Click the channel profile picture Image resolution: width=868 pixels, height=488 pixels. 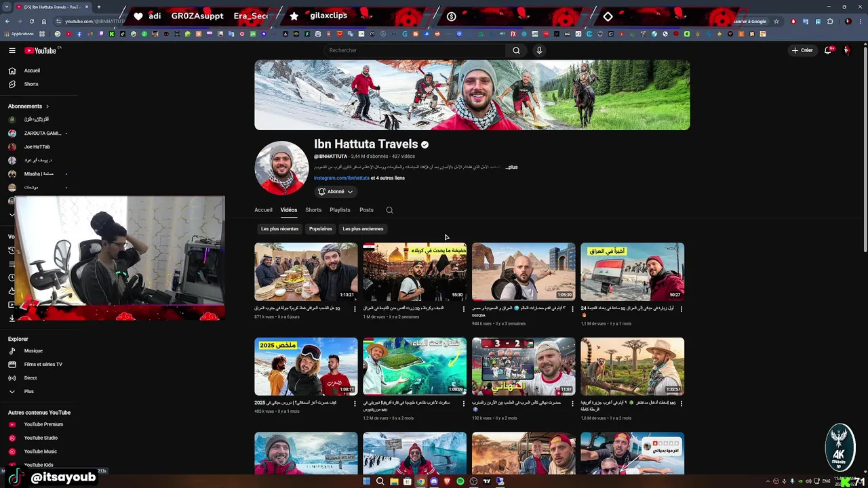pyautogui.click(x=281, y=168)
